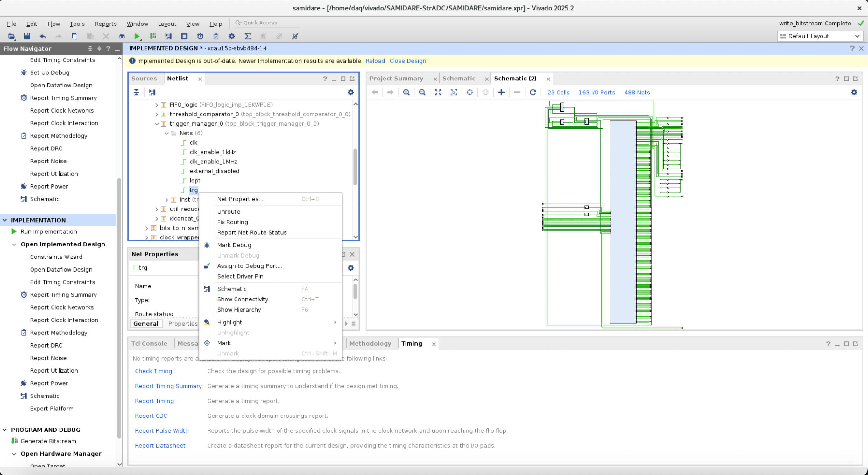
Task: Click the Add plus icon in schematic toolbar
Action: click(x=501, y=92)
